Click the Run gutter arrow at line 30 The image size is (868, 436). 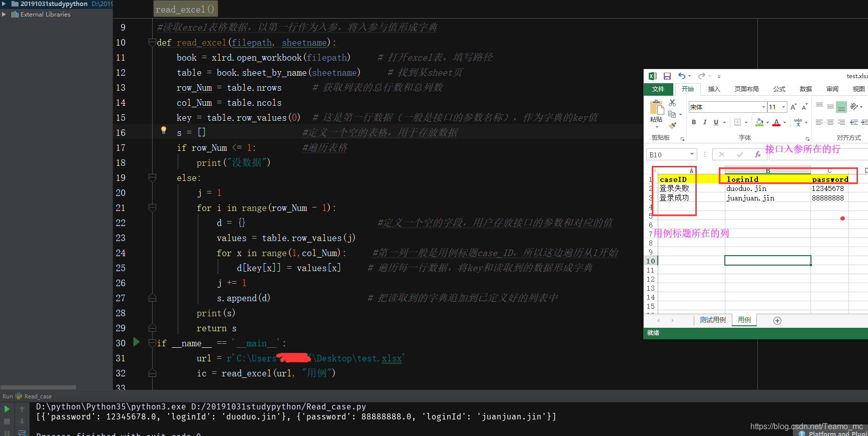[x=136, y=342]
